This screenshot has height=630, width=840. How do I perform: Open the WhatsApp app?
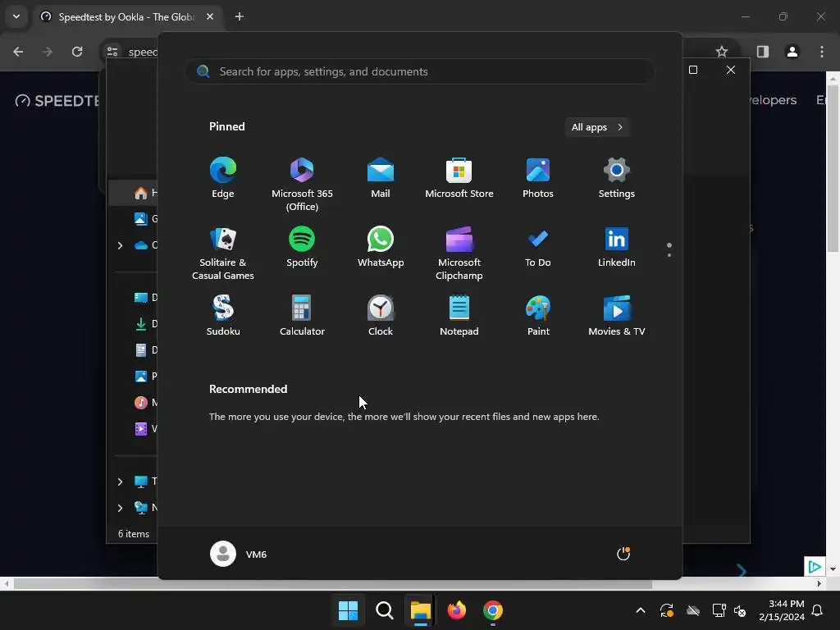pos(381,247)
